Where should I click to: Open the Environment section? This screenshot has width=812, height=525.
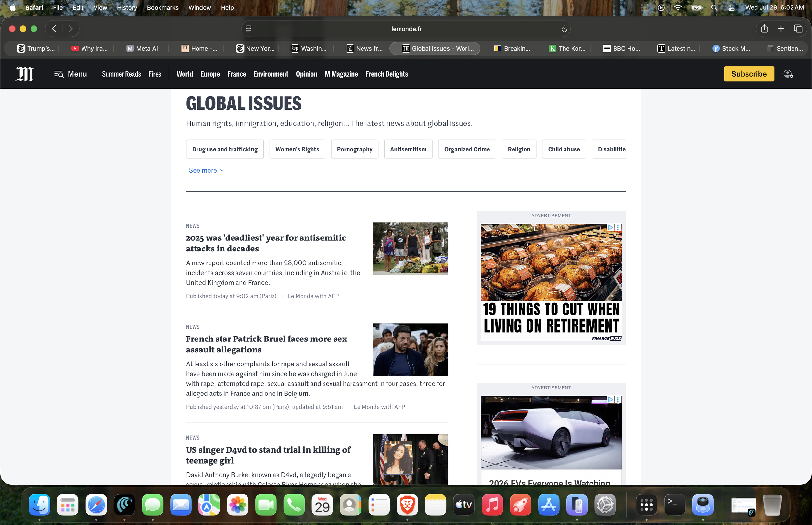(x=271, y=74)
